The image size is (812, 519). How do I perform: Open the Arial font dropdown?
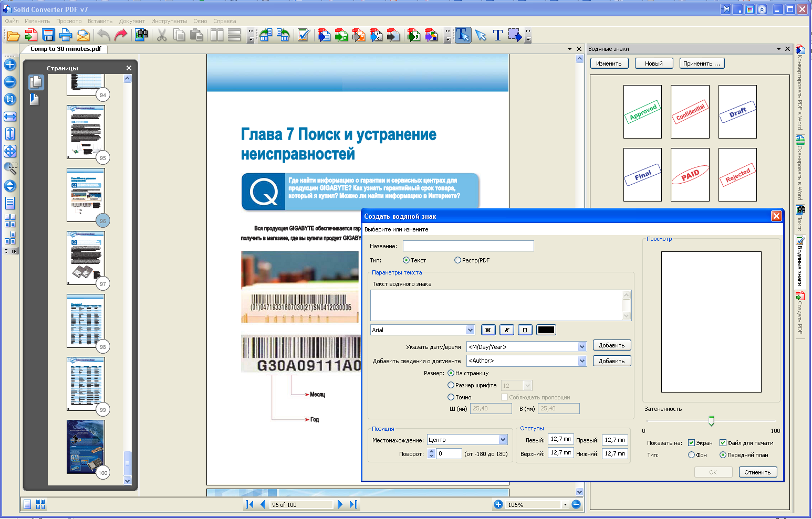click(470, 330)
